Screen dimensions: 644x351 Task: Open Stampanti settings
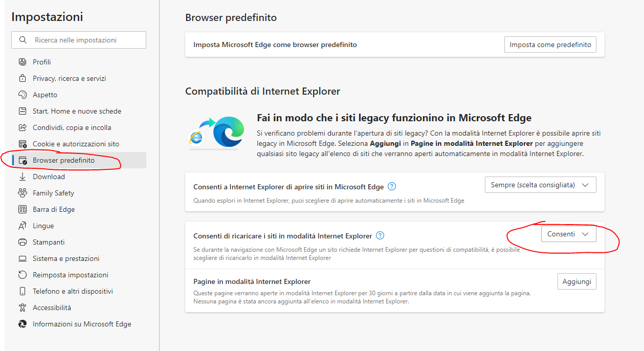(79, 242)
